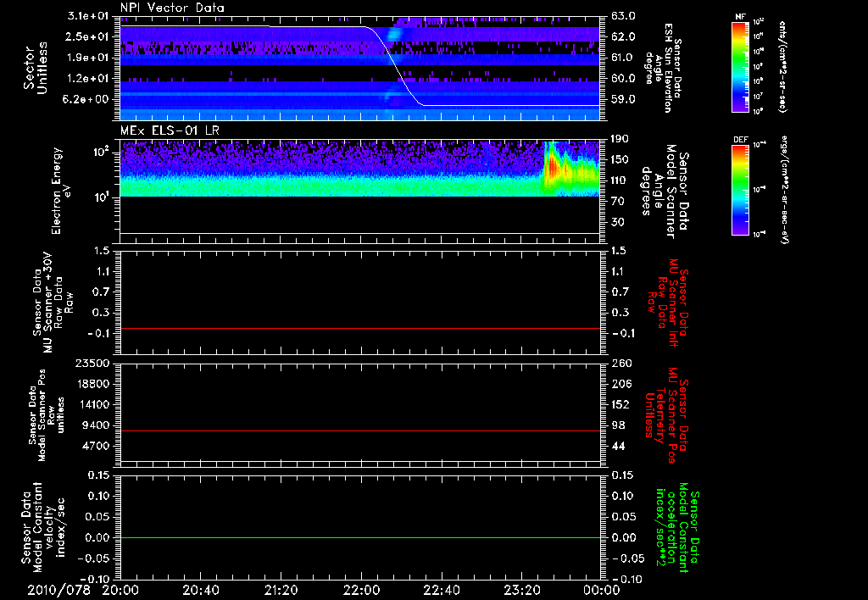Click the NF rainbow color bar
This screenshot has height=600, width=868.
[x=741, y=67]
